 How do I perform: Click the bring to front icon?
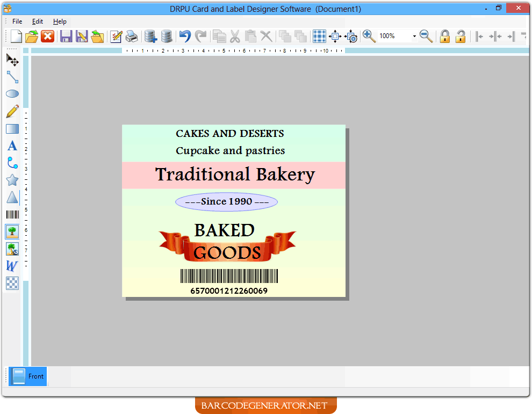coord(285,37)
